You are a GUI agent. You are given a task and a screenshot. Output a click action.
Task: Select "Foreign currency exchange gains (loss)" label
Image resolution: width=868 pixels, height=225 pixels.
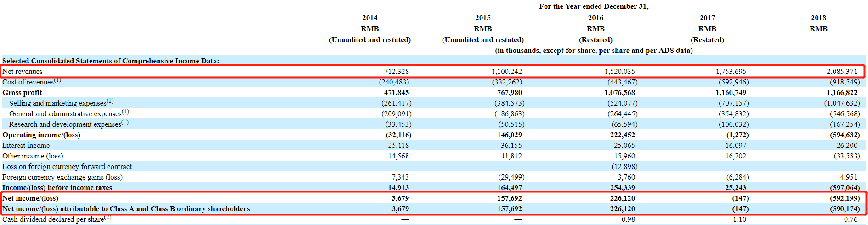tap(62, 177)
